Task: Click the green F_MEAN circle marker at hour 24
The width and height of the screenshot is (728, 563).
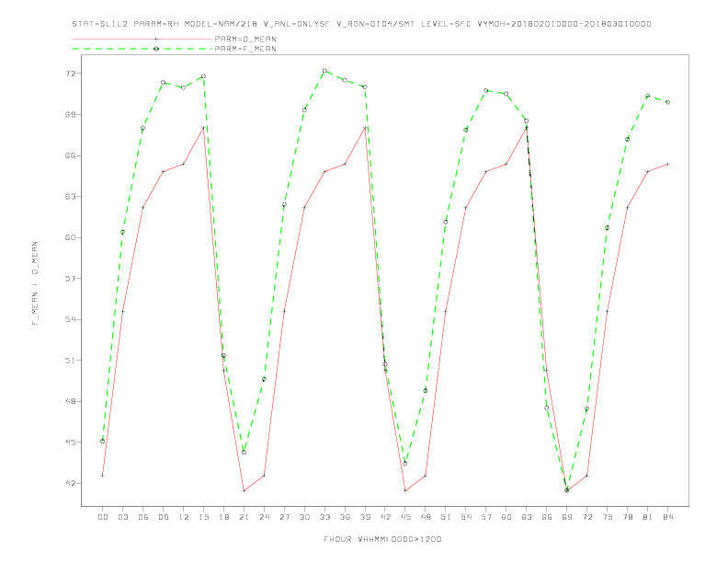Action: click(264, 379)
